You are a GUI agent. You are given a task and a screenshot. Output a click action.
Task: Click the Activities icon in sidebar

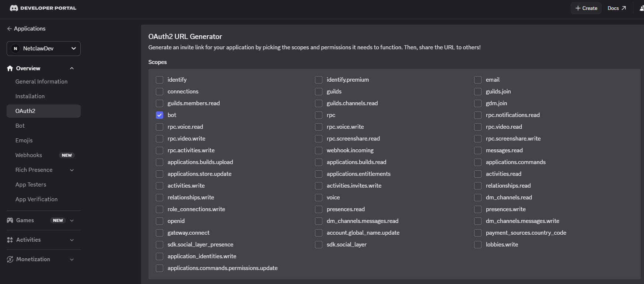coord(10,240)
